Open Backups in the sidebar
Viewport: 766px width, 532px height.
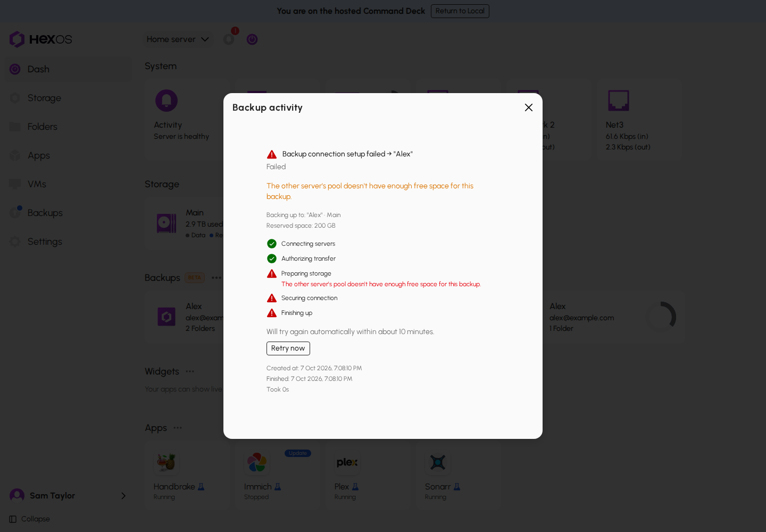tap(68, 213)
